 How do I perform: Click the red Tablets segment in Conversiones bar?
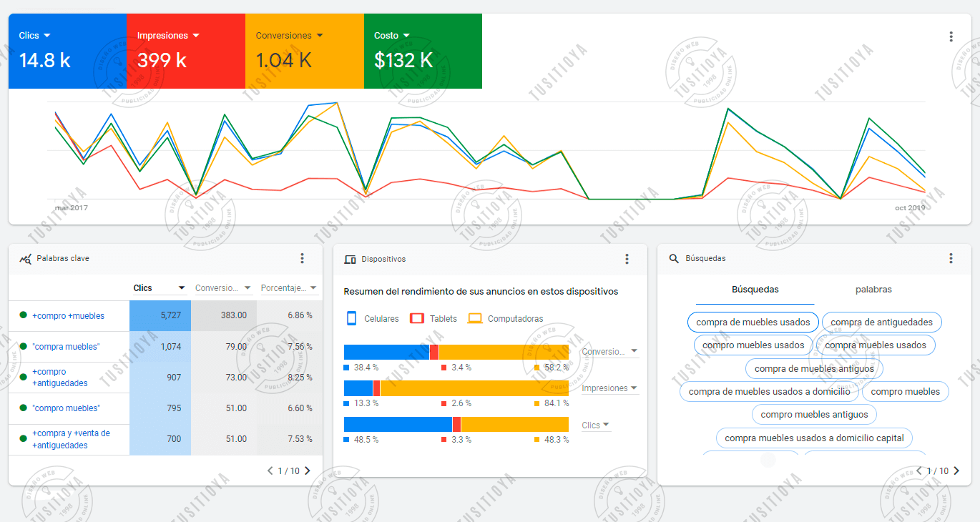433,352
